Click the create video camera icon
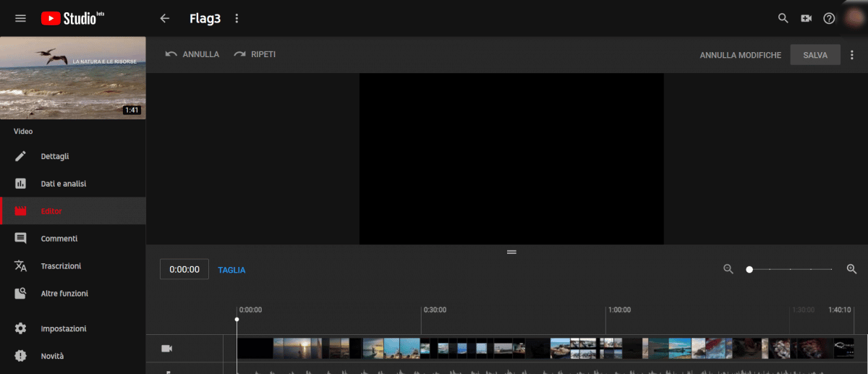This screenshot has width=868, height=374. [806, 18]
